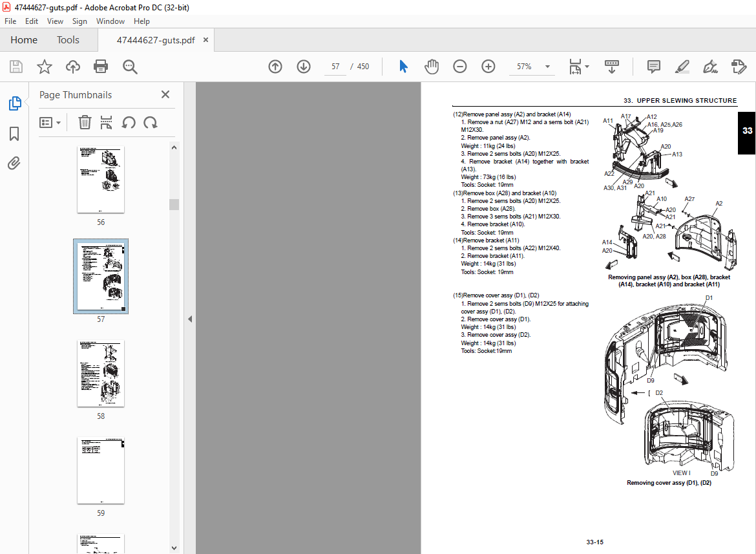Click the '(14)Remove bracket (A11)' step
This screenshot has height=554, width=756.
486,240
